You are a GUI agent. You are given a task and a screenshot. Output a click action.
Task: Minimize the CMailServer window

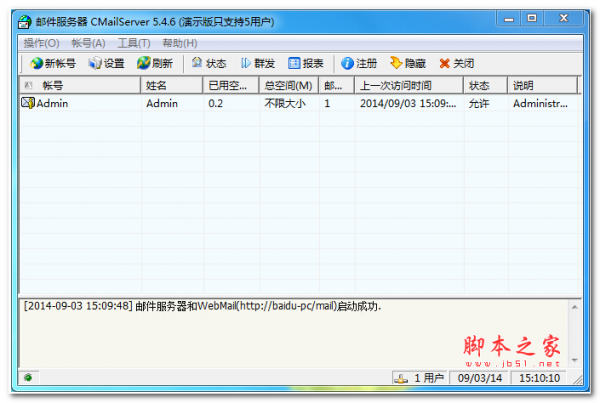click(509, 18)
